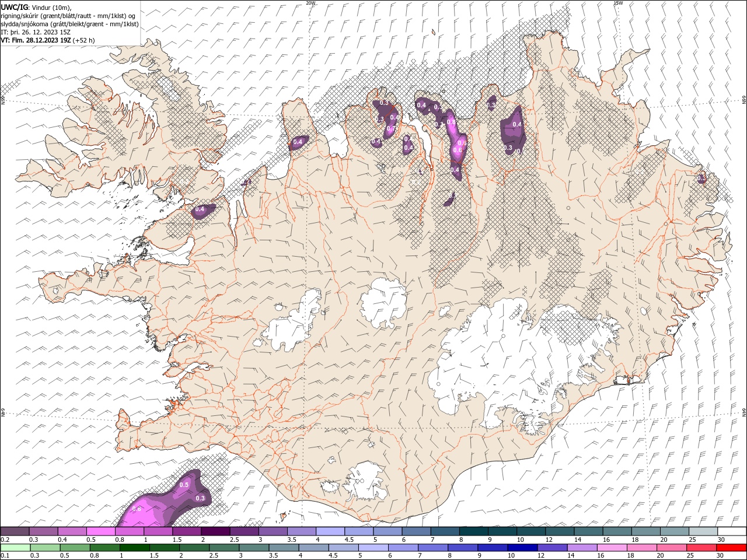Click the dark mauve 0.2 swatch in upper legend

pos(15,531)
